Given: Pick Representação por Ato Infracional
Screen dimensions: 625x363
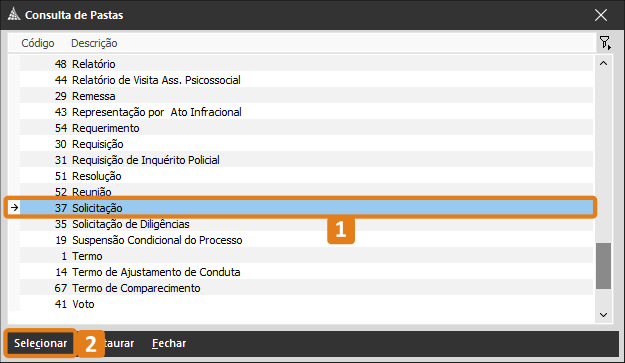Looking at the screenshot, I should (306, 112).
